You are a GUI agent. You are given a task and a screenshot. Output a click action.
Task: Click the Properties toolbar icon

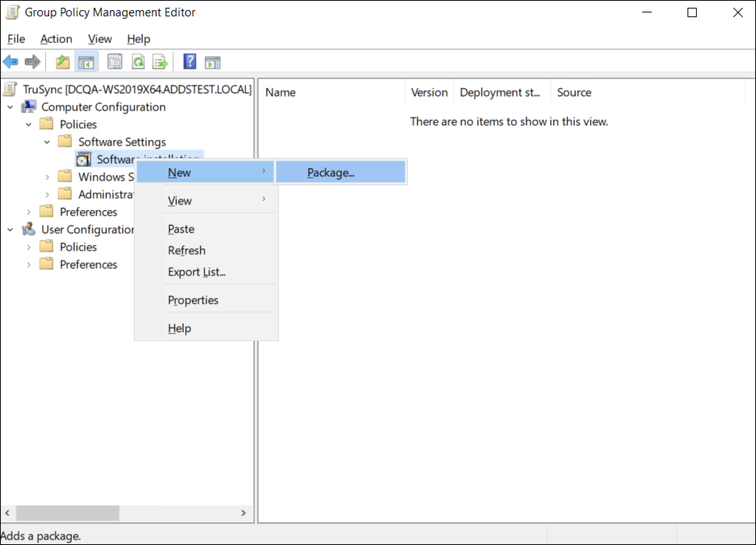pyautogui.click(x=115, y=62)
